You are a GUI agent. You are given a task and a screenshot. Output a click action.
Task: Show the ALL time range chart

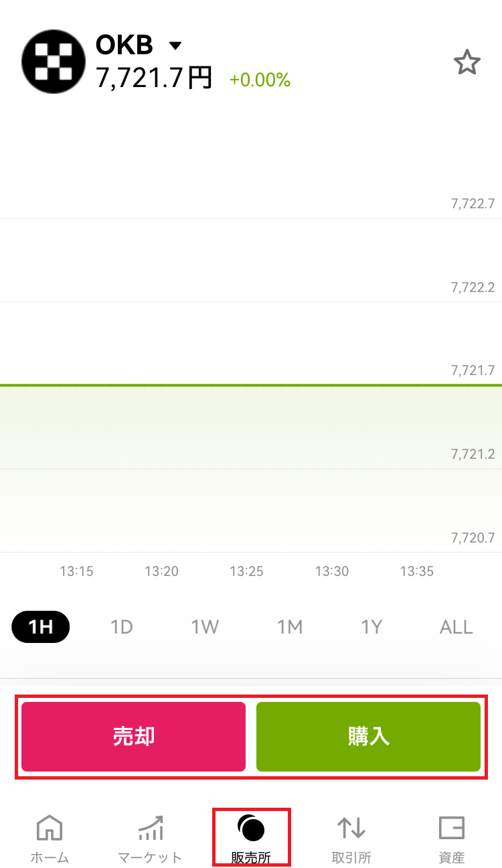click(x=456, y=627)
